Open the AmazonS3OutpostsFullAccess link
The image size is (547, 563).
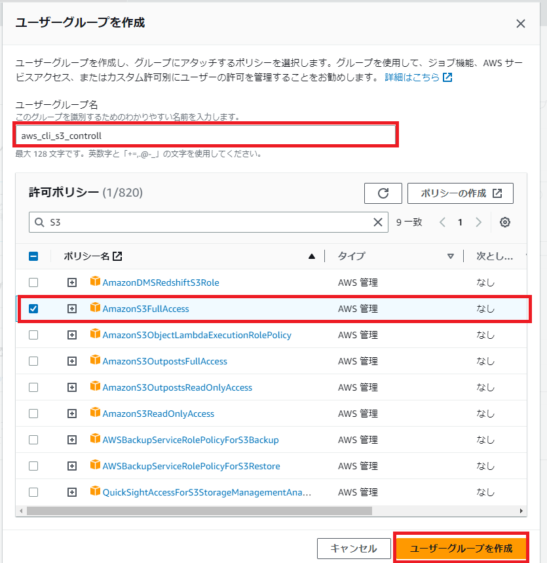pyautogui.click(x=165, y=362)
